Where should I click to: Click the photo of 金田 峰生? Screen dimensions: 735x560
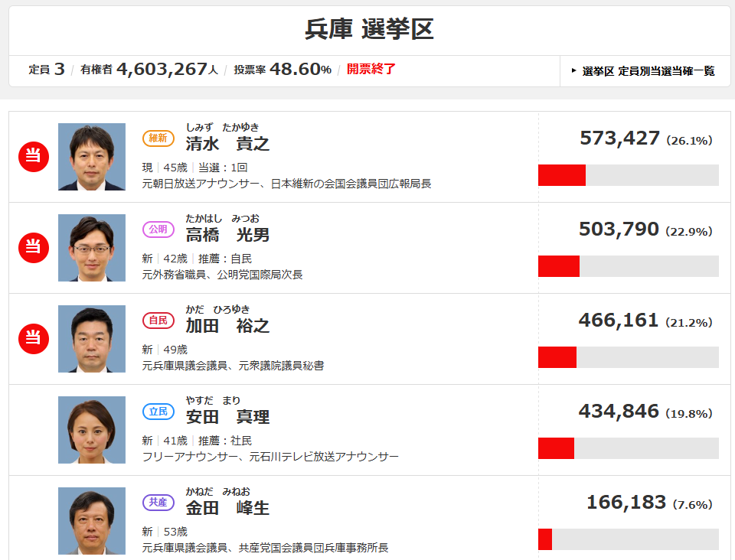tap(92, 521)
